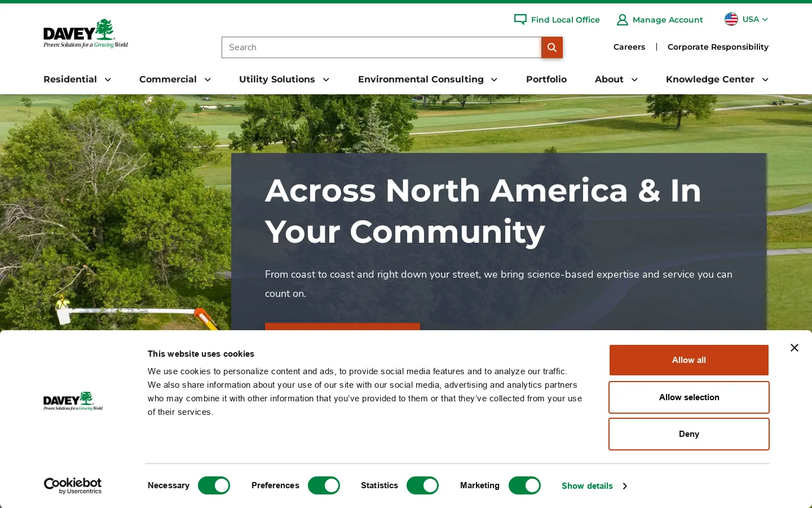Expand the About menu chevron
The height and width of the screenshot is (508, 812).
pyautogui.click(x=634, y=80)
